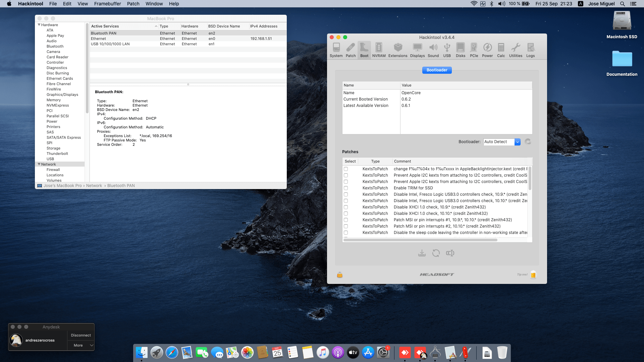Expand the Anydesk More dropdown
Image resolution: width=644 pixels, height=362 pixels.
tap(81, 345)
